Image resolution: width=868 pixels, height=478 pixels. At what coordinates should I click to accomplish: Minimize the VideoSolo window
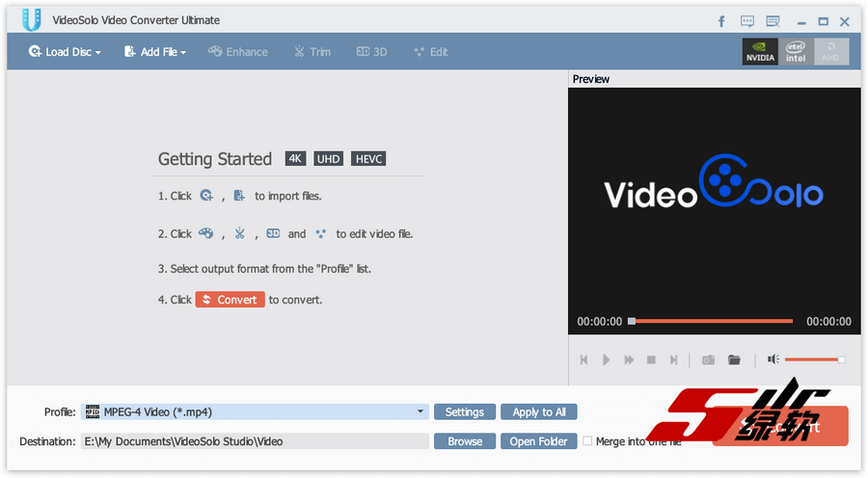pyautogui.click(x=801, y=22)
